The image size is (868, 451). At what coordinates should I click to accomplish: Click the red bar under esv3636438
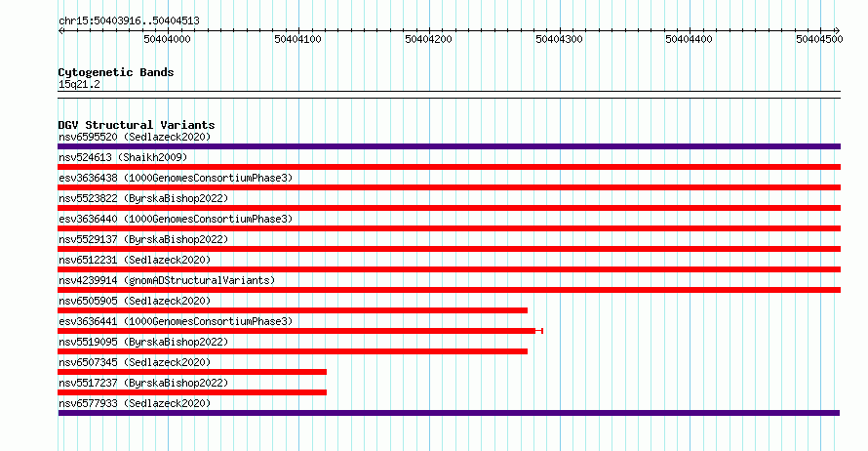(x=449, y=187)
